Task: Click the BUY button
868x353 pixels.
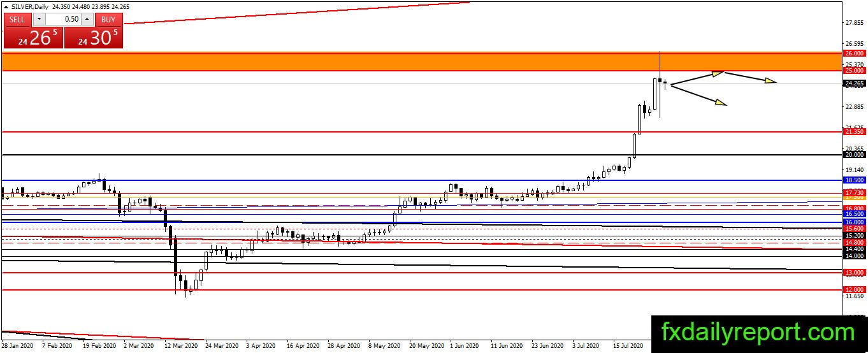Action: [109, 19]
